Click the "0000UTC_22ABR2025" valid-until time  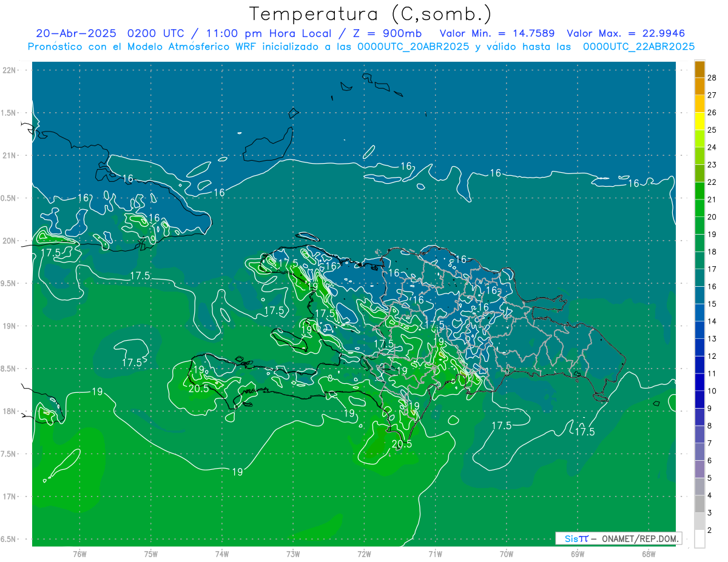click(x=638, y=47)
